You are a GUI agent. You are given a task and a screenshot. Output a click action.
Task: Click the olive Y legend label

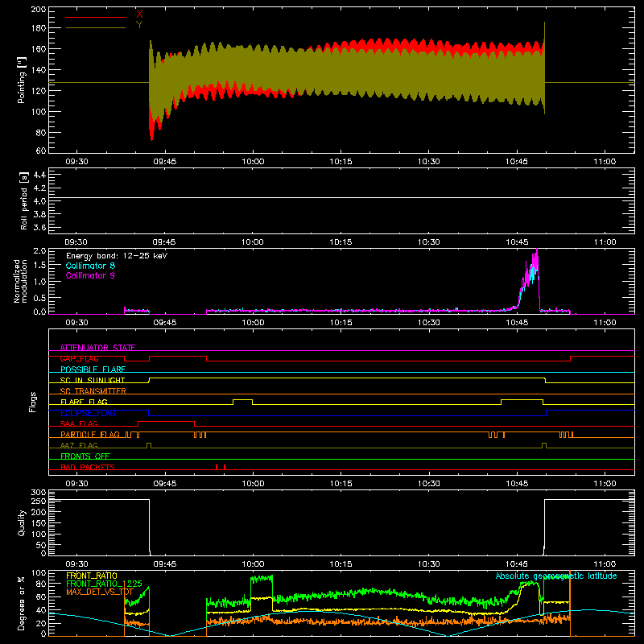[139, 25]
